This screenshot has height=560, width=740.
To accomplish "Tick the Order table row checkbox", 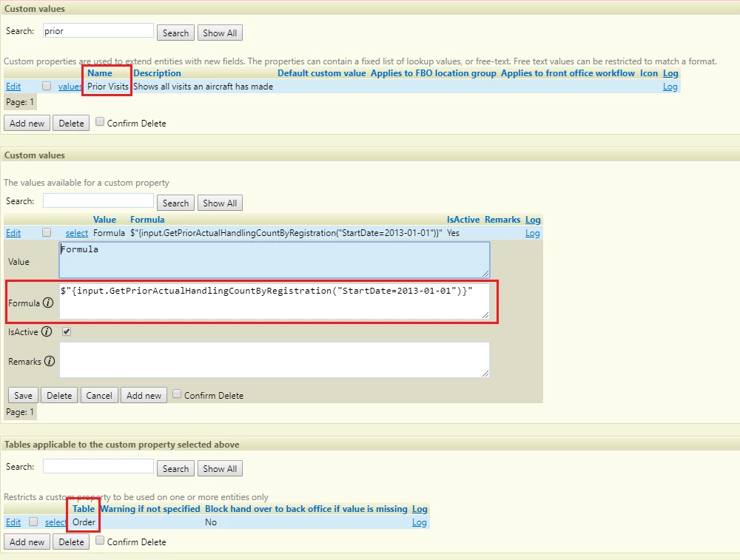I will pos(33,522).
